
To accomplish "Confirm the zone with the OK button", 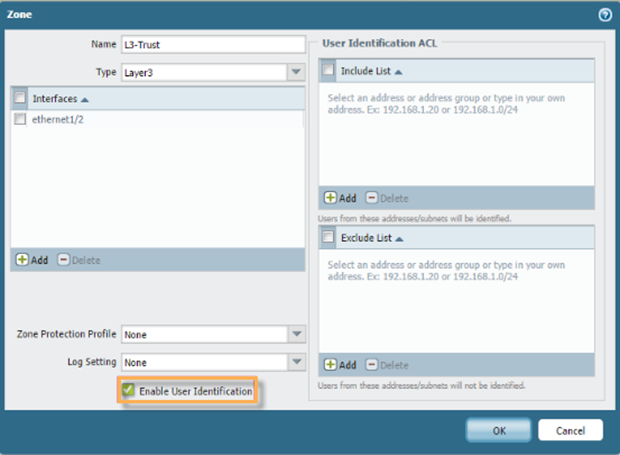I will point(499,430).
